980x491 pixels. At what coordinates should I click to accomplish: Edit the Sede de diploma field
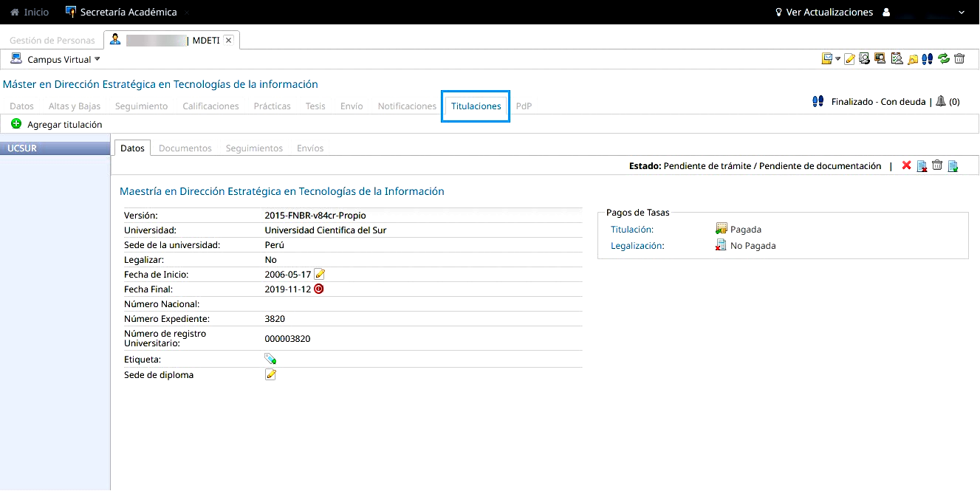270,375
